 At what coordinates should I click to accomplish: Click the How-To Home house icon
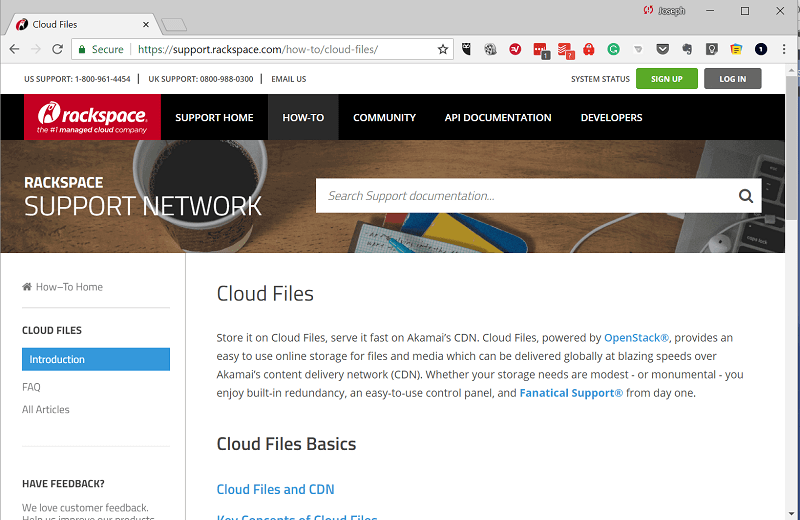pyautogui.click(x=27, y=286)
